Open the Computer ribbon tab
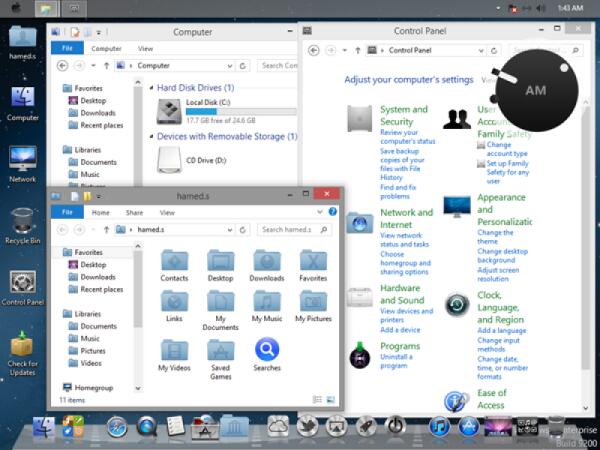 106,48
